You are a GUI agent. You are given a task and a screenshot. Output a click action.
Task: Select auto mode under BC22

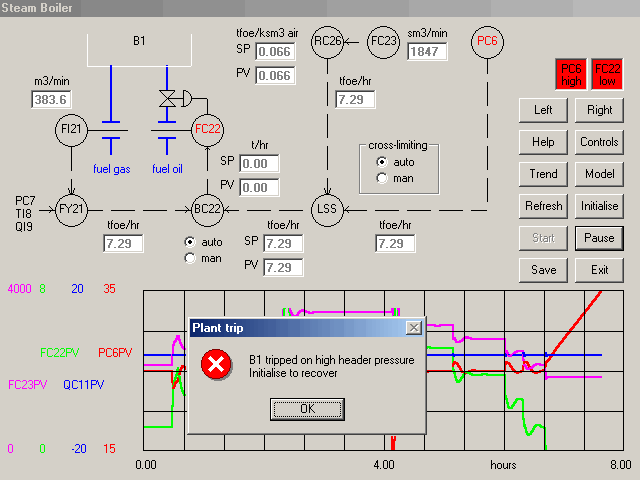[x=191, y=242]
